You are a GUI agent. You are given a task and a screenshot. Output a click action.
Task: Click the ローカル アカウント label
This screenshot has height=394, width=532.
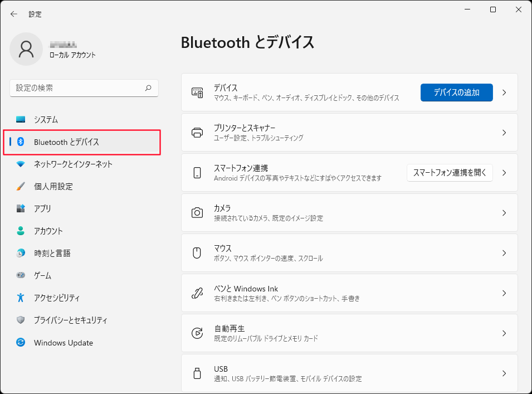pos(72,55)
